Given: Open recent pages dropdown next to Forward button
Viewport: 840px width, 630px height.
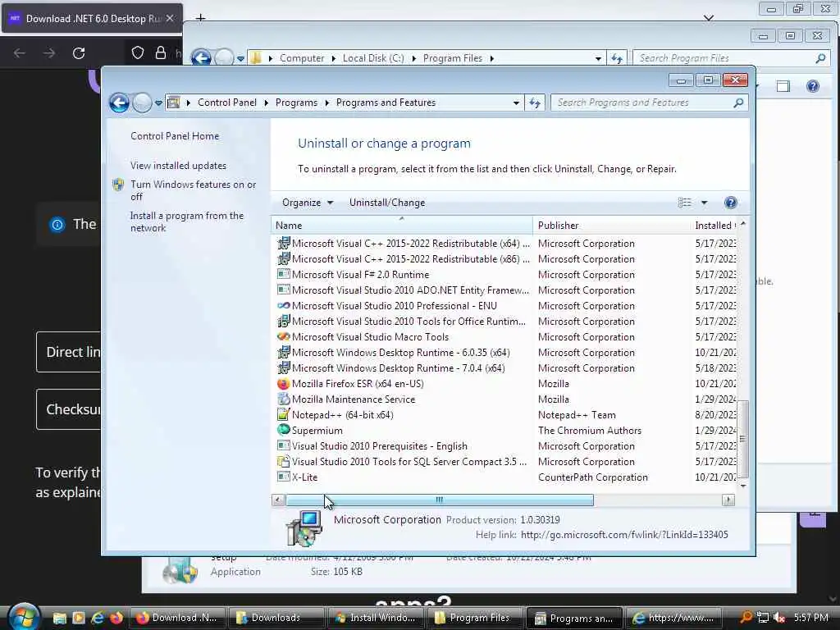Looking at the screenshot, I should click(x=158, y=103).
